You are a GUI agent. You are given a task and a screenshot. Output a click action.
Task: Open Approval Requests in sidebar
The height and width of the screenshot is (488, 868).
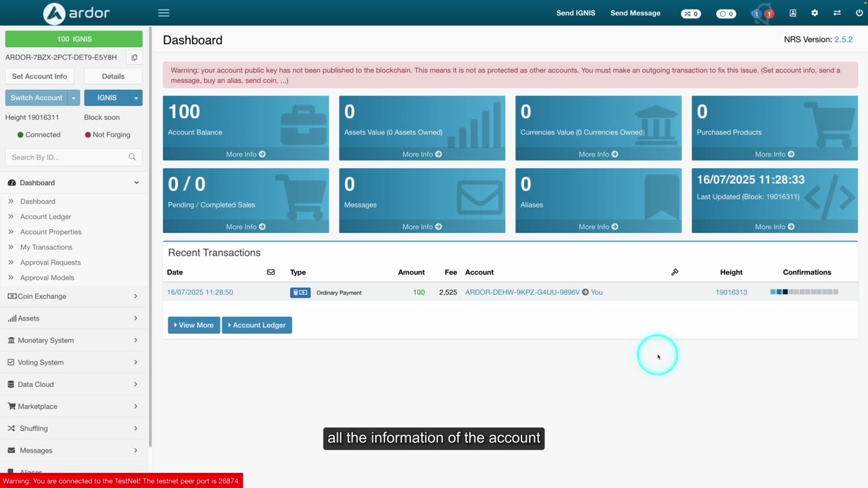pyautogui.click(x=50, y=262)
